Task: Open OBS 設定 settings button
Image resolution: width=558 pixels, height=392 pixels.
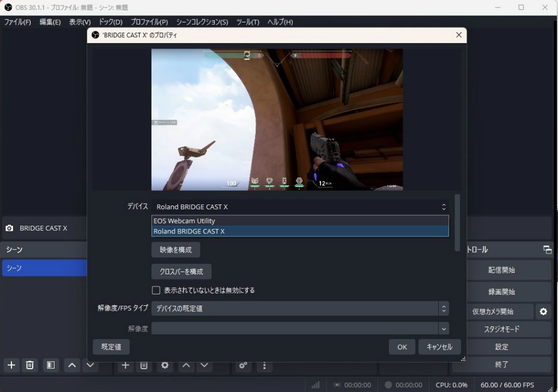Action: point(501,347)
